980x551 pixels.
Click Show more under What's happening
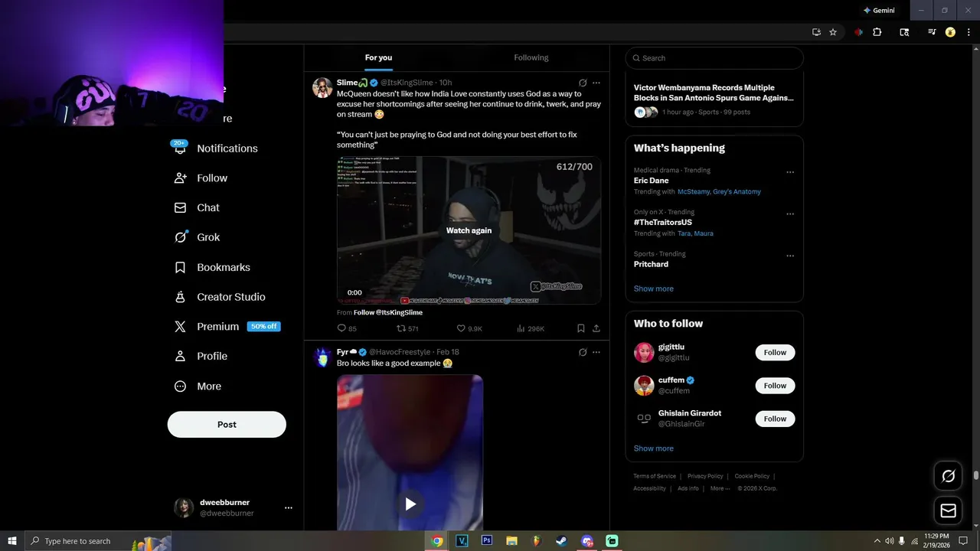tap(653, 289)
